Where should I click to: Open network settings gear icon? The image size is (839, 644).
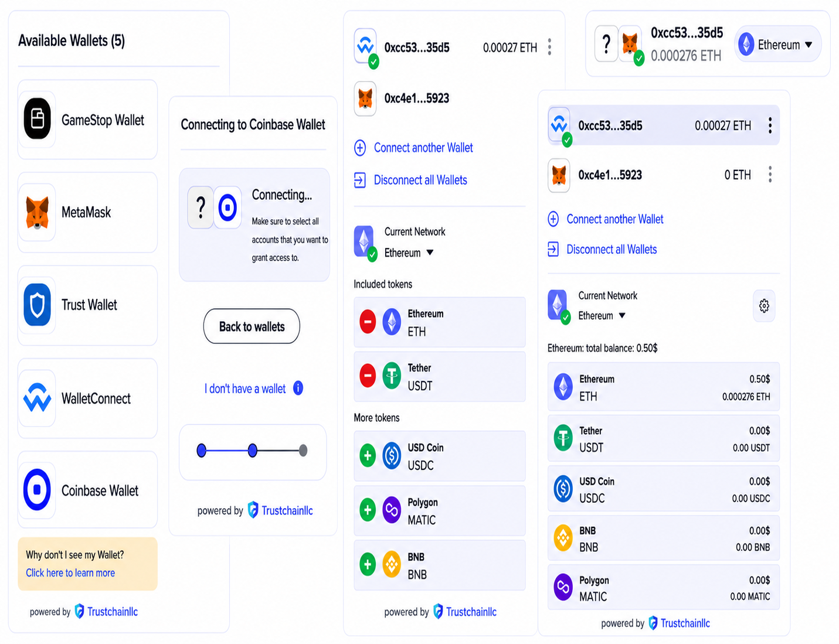[x=764, y=305]
